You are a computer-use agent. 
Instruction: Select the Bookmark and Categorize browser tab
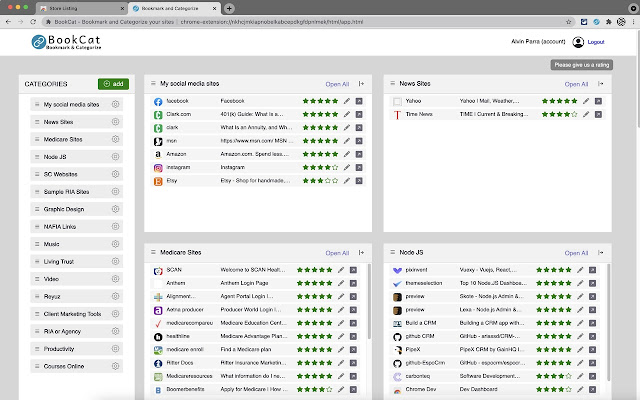click(x=174, y=8)
